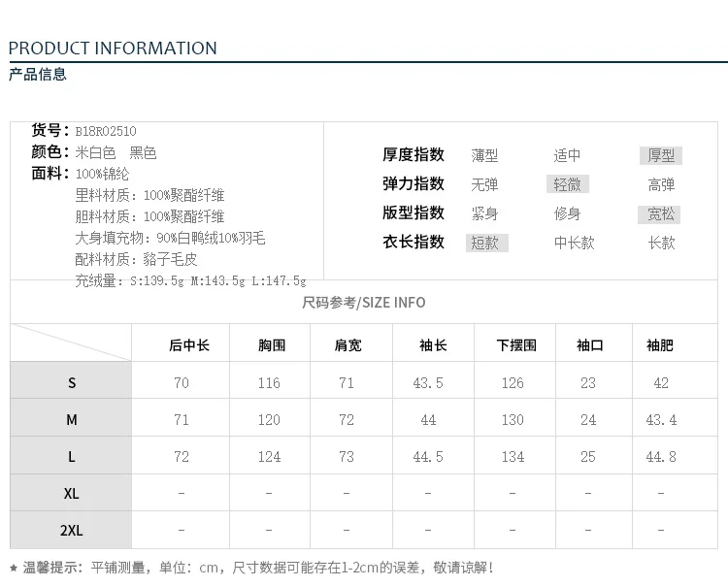Click the 里料材质 lining line
This screenshot has width=728, height=587.
[x=149, y=195]
